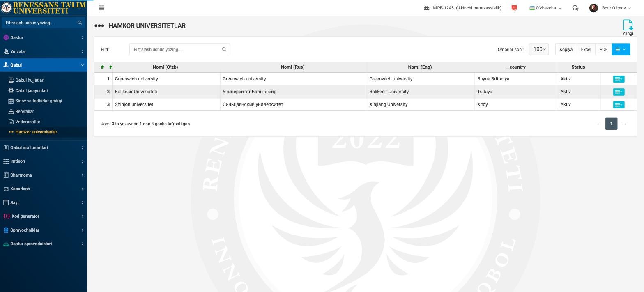Image resolution: width=644 pixels, height=292 pixels.
Task: Toggle the sidebar hamburger menu icon
Action: point(101,8)
